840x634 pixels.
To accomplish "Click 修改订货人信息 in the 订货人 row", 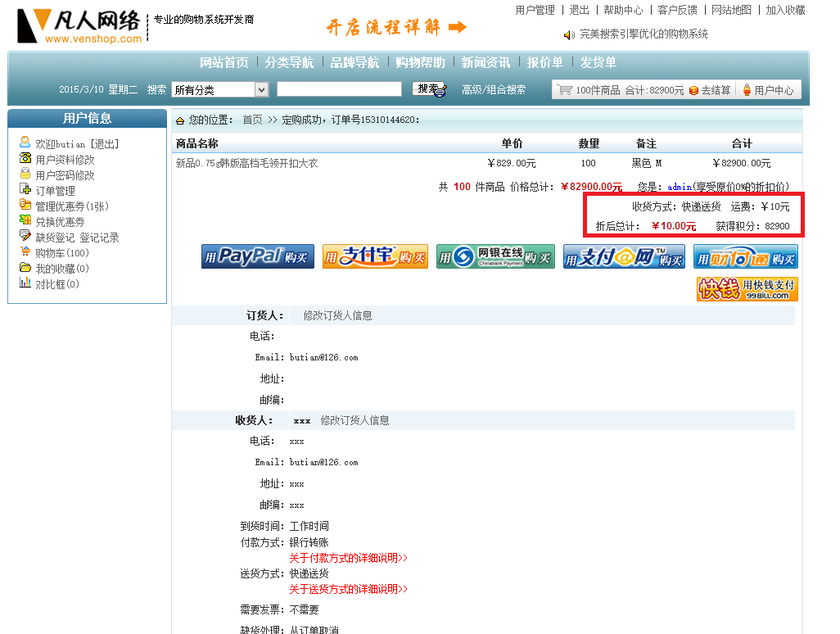I will click(x=337, y=315).
